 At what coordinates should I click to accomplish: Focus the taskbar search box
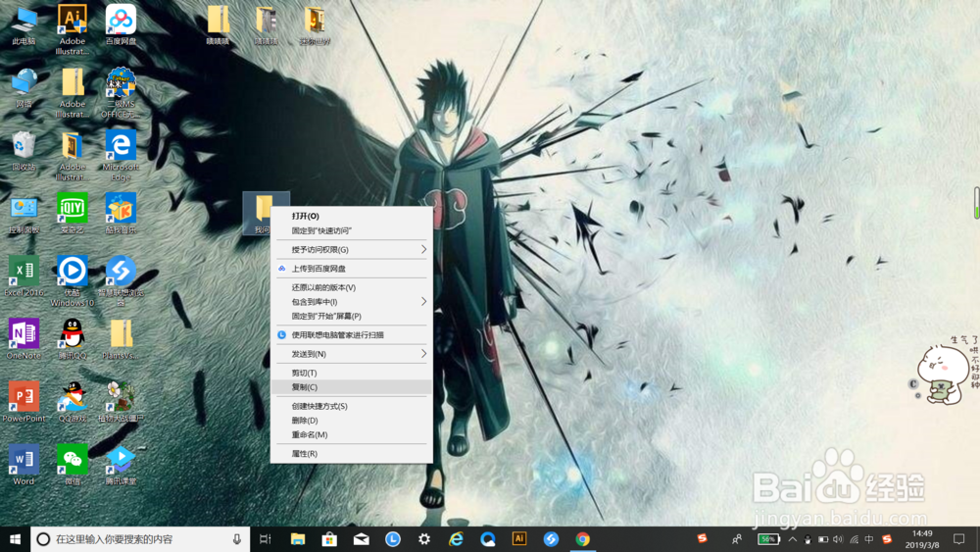pyautogui.click(x=140, y=539)
